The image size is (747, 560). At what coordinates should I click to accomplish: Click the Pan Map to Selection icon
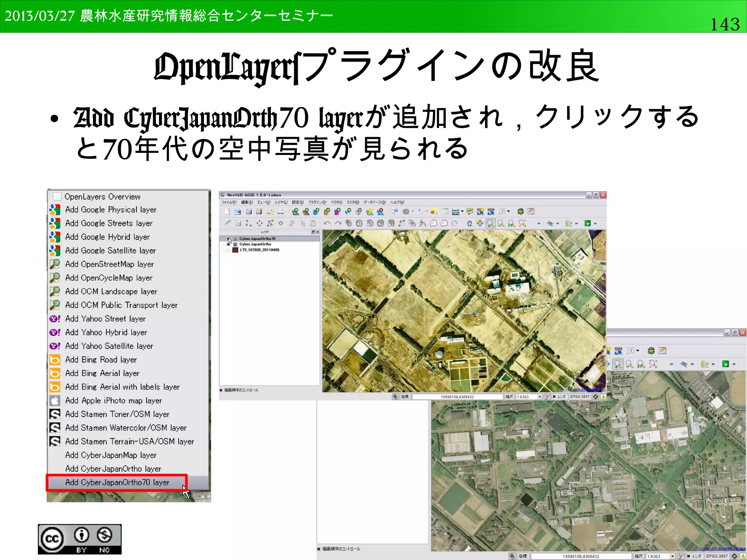coord(480,223)
